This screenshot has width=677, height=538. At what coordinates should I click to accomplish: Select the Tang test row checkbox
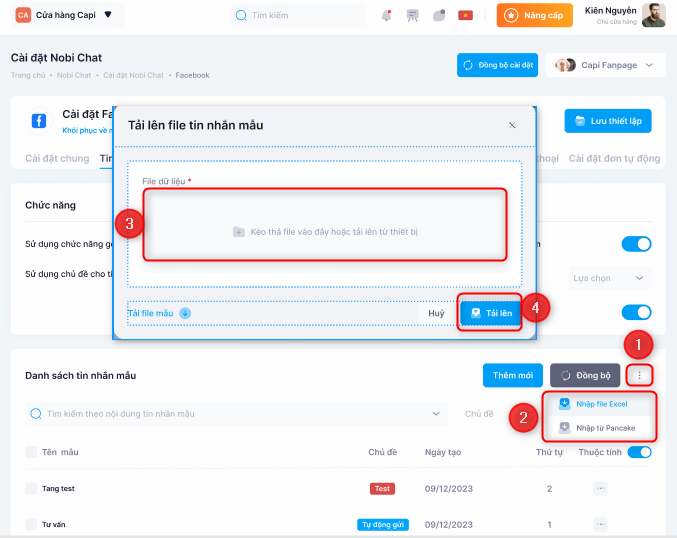31,488
